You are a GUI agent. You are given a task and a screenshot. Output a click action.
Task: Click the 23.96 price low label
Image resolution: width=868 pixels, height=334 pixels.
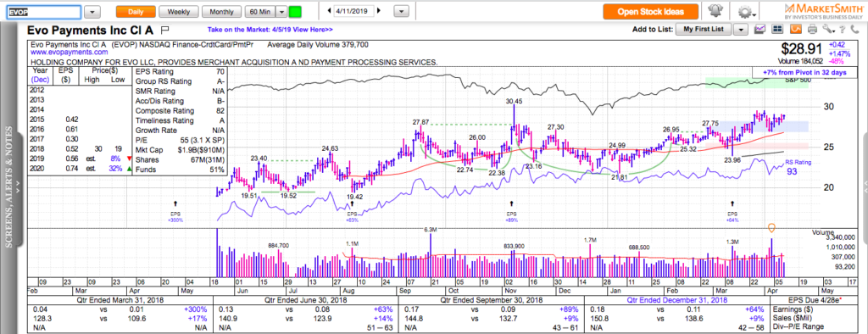tap(733, 161)
